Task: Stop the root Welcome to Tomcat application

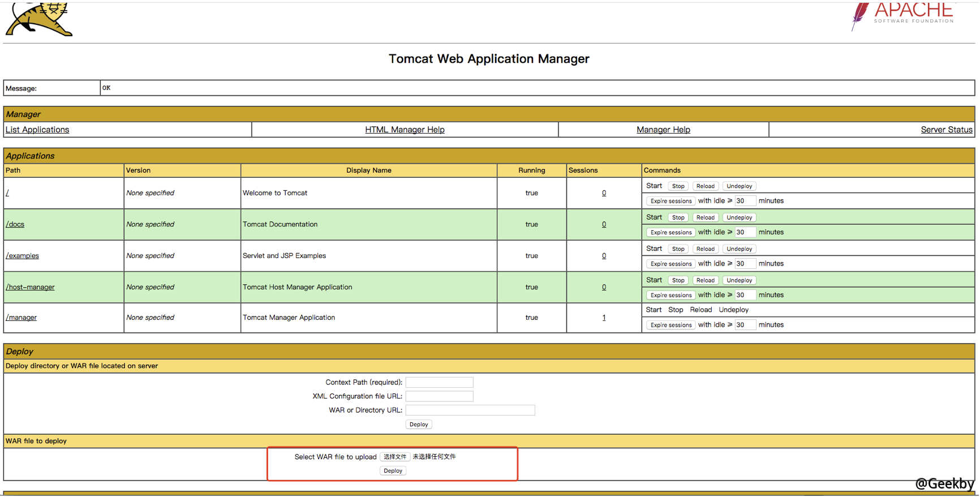Action: click(x=678, y=186)
